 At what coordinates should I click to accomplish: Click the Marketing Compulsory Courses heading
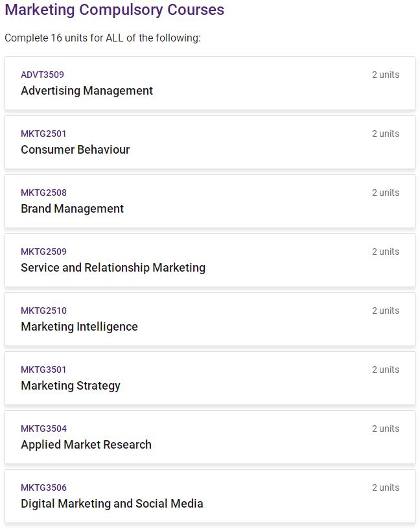(114, 10)
